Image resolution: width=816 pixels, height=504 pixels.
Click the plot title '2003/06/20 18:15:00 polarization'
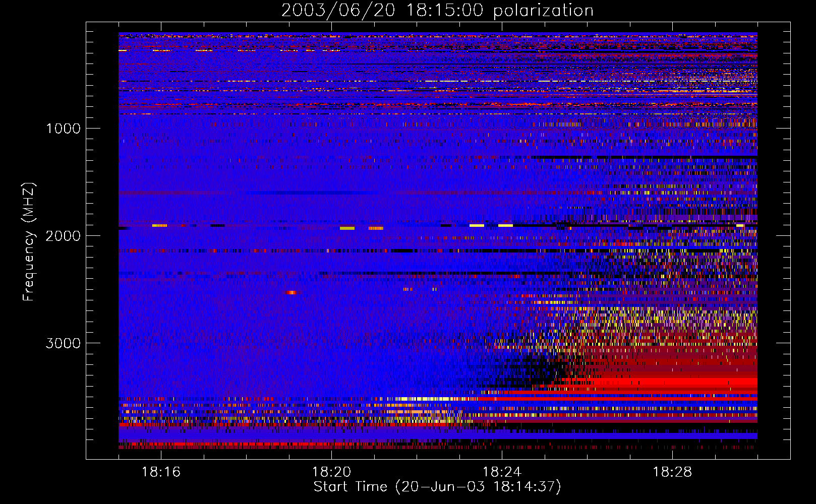tap(437, 10)
